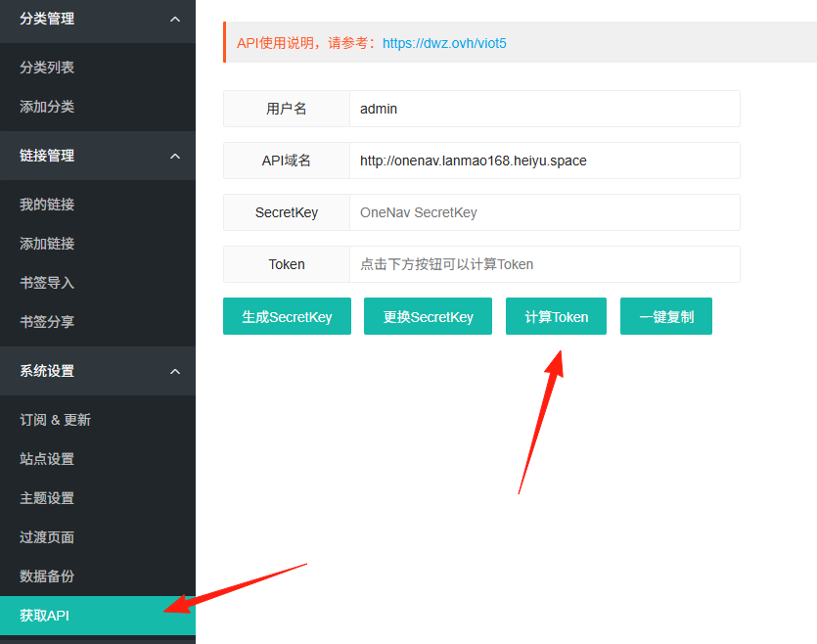Open 我的链接 in the sidebar
The height and width of the screenshot is (644, 817).
[47, 205]
